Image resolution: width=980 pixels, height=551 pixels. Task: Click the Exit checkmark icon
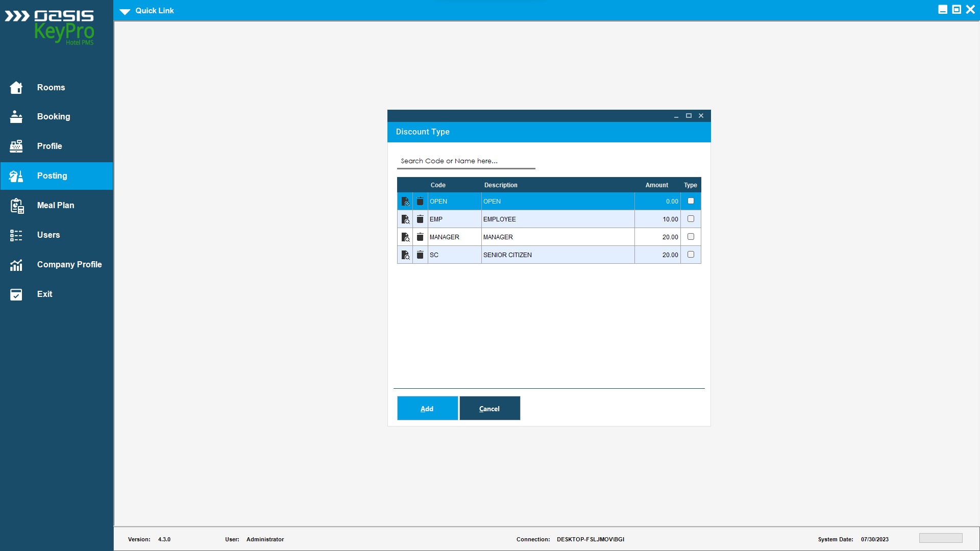[16, 294]
